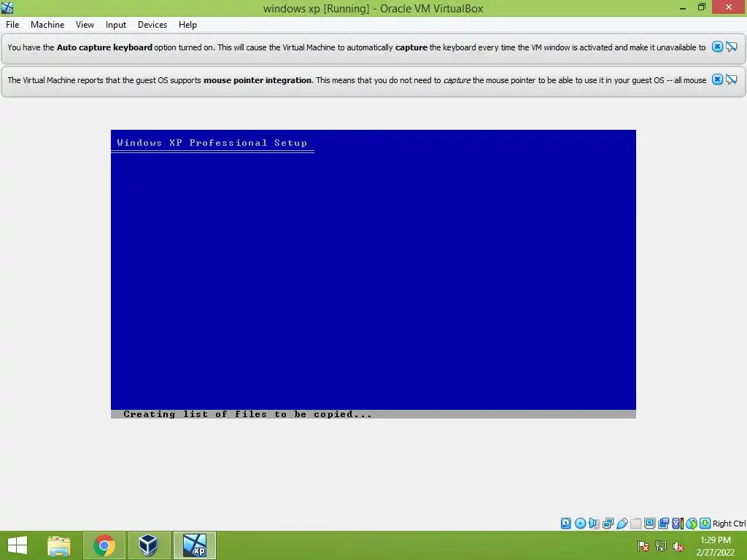Minimize the VirtualBox window
Screen dimensions: 747x560
[683, 7]
